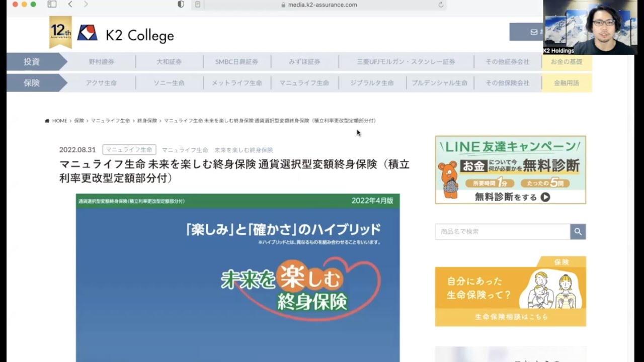Open the みずほ証券 menu item
644x362 pixels.
(x=304, y=62)
